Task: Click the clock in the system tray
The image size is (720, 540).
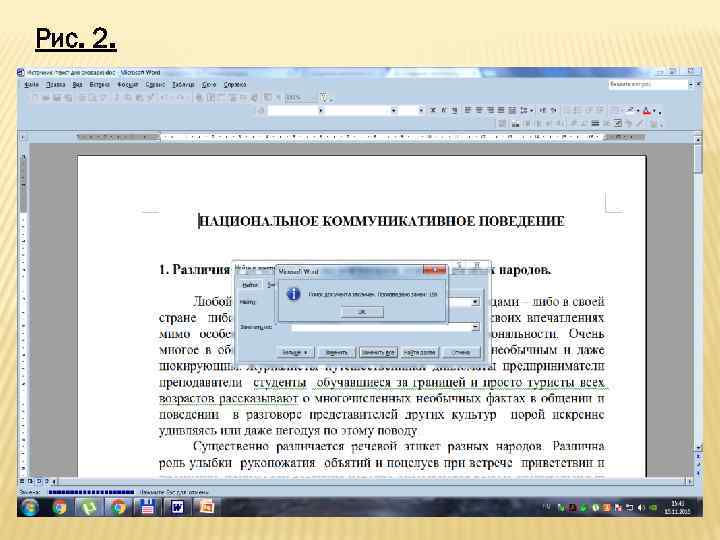Action: 677,507
